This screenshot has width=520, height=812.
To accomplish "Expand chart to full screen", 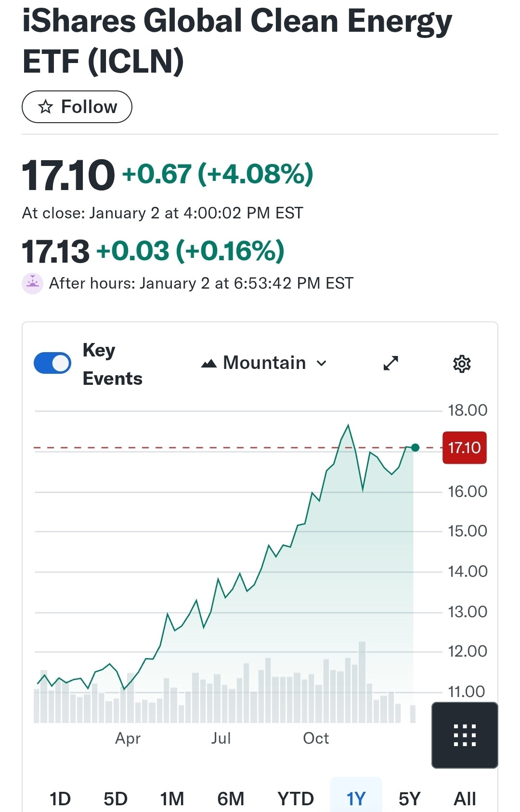I will click(x=390, y=363).
